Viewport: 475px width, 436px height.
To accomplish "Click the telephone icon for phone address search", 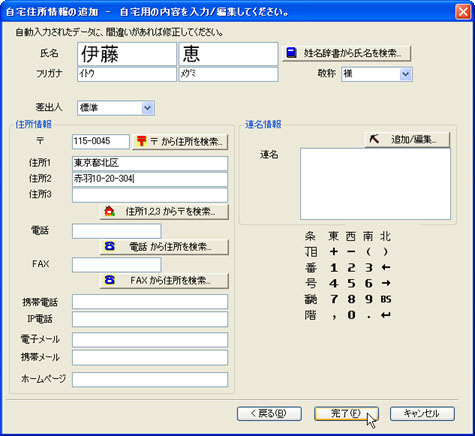I will [110, 247].
